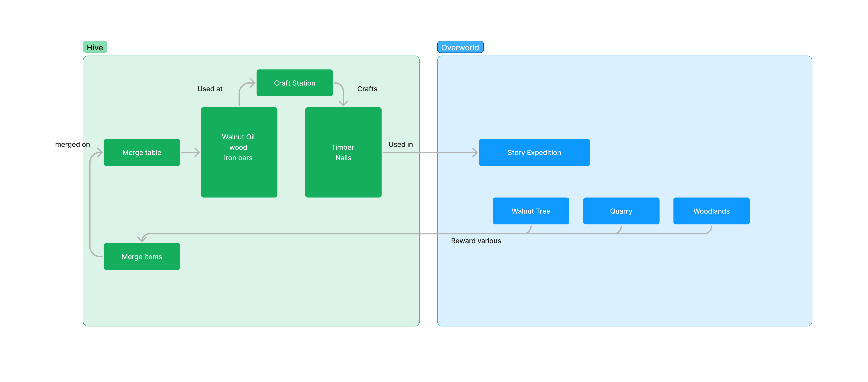Click arrow between Merge table and Walnut Oil
868x382 pixels.
(x=190, y=152)
